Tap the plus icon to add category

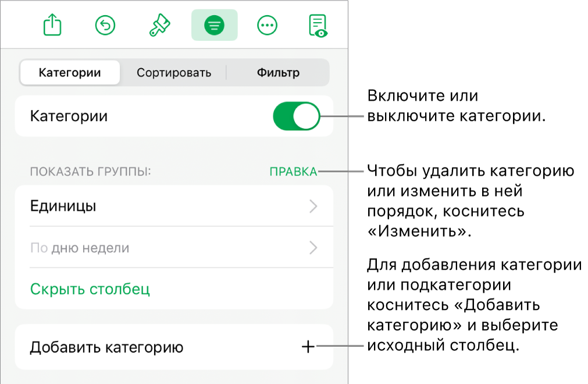click(308, 347)
